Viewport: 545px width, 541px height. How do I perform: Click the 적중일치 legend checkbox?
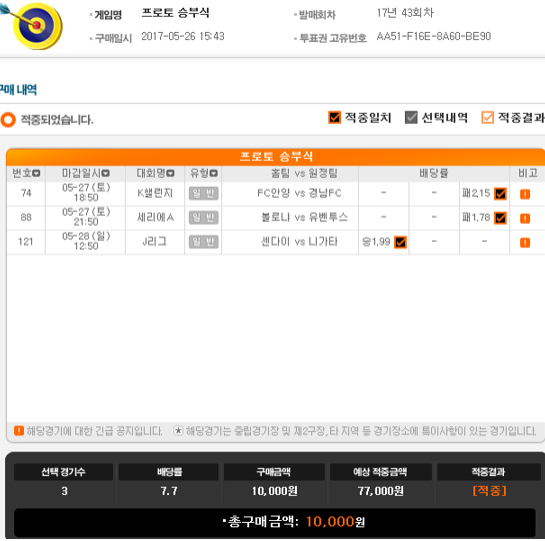(x=334, y=118)
